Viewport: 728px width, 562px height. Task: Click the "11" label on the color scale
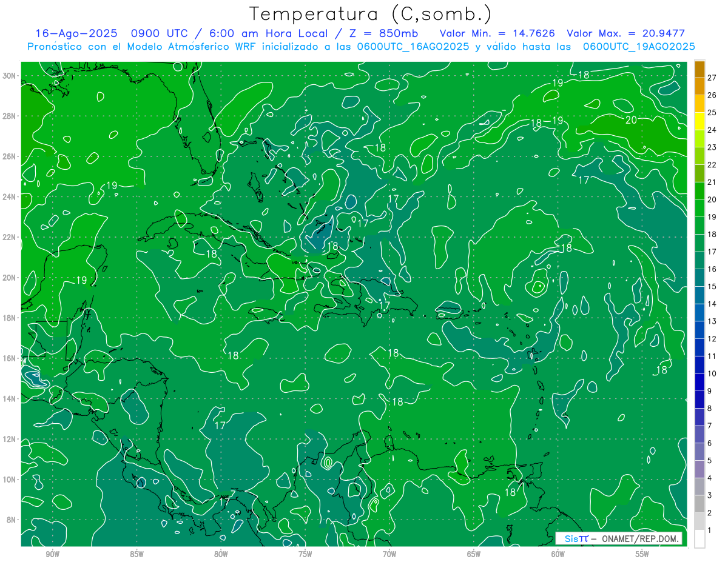click(712, 356)
